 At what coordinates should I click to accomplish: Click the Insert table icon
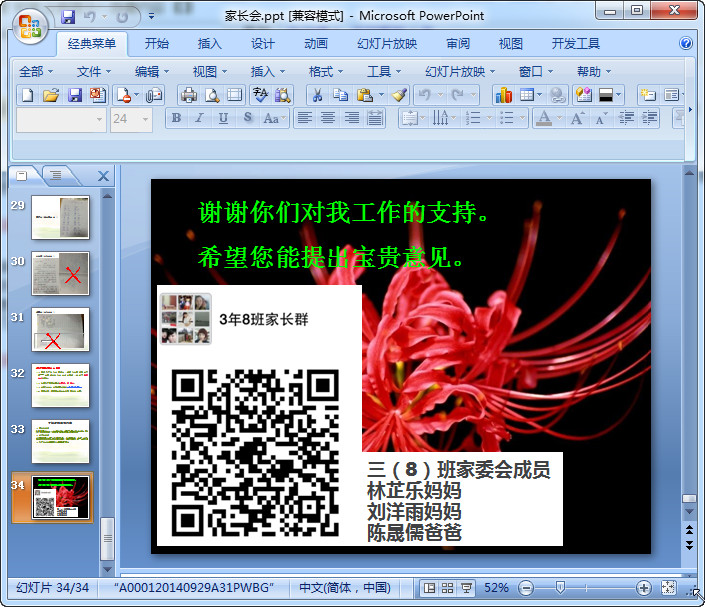[x=527, y=95]
